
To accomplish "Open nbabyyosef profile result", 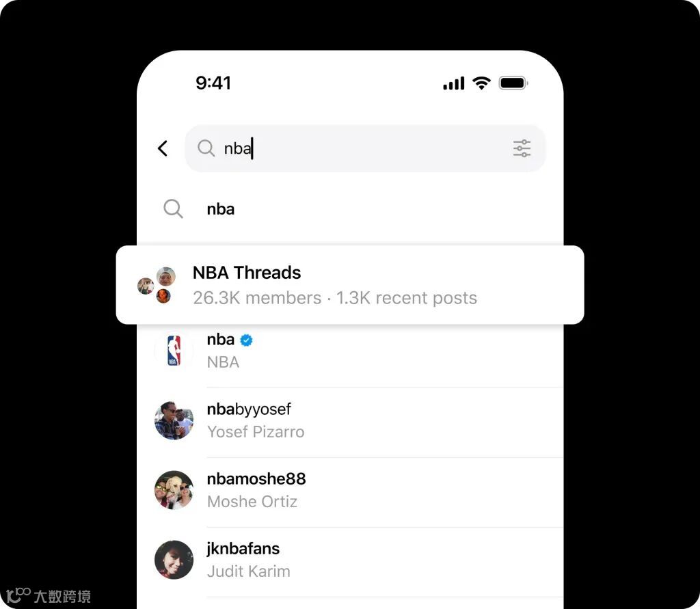I will pyautogui.click(x=350, y=420).
